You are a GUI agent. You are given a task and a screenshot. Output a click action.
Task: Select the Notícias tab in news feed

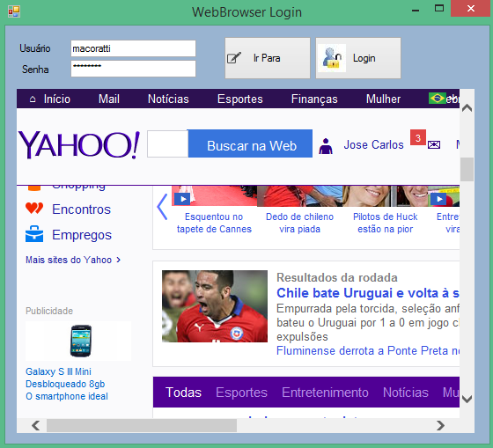[406, 393]
